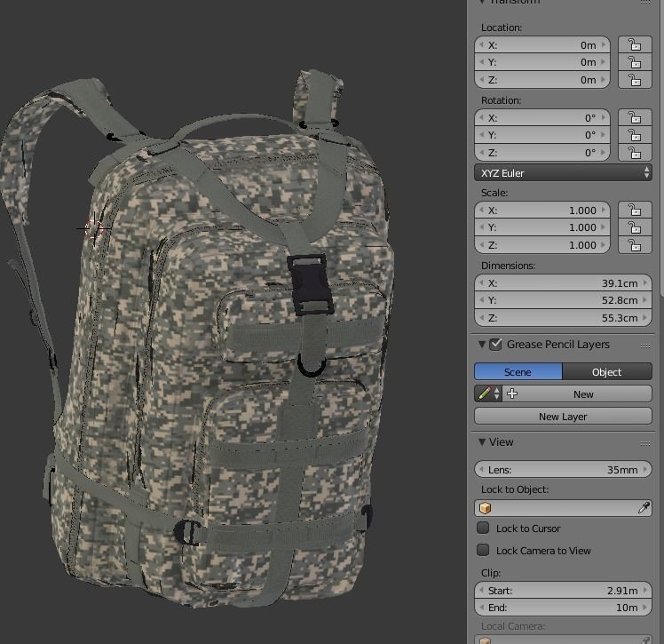
Task: Toggle lock for Location X
Action: click(635, 44)
